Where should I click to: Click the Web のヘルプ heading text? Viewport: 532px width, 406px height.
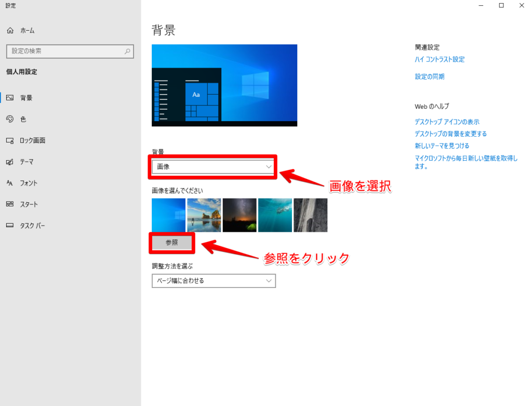432,106
